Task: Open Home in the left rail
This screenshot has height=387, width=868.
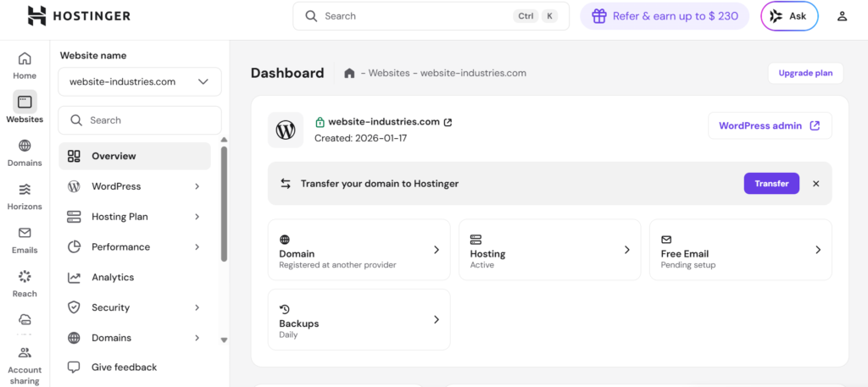Action: (25, 65)
